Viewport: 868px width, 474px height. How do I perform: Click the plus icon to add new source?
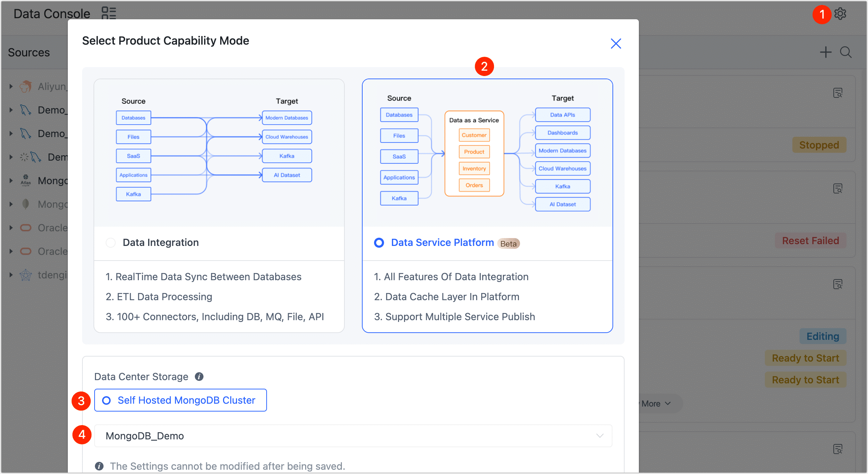tap(826, 52)
